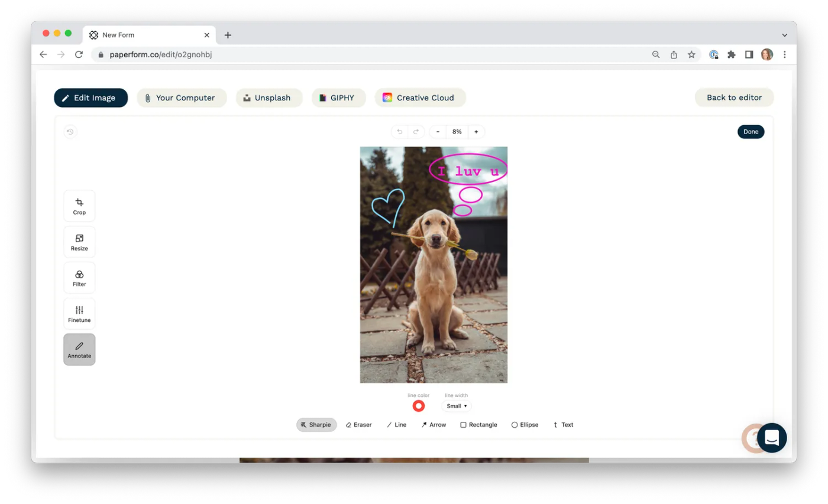Choose the Arrow drawing tool
This screenshot has height=504, width=828.
click(434, 424)
